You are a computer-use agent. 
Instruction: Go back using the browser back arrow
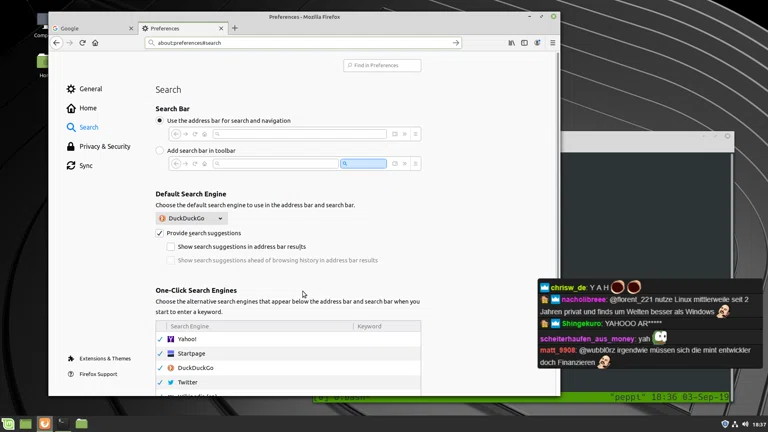click(57, 43)
